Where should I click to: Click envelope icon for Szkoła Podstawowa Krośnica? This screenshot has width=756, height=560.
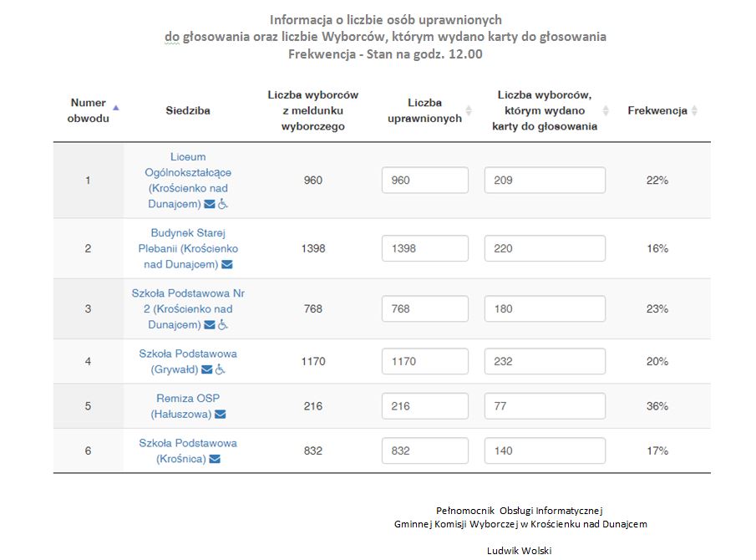point(215,459)
